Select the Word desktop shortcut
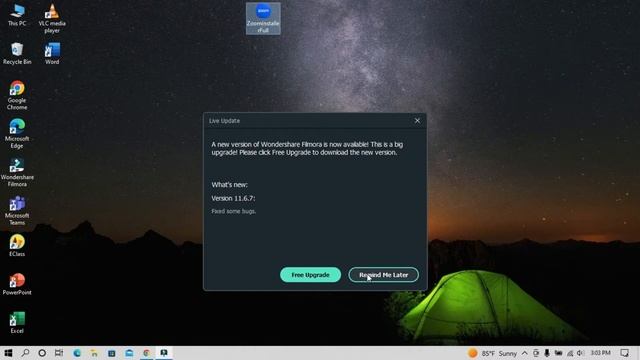 coord(52,53)
